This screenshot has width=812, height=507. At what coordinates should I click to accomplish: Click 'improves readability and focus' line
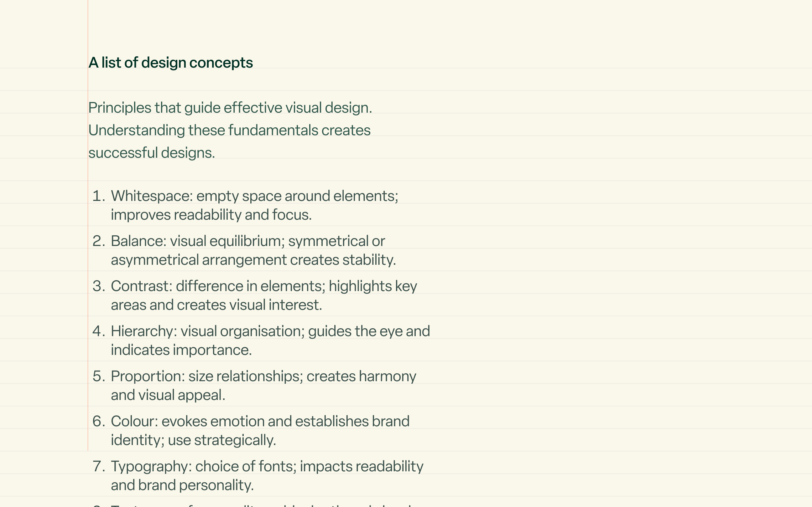211,215
